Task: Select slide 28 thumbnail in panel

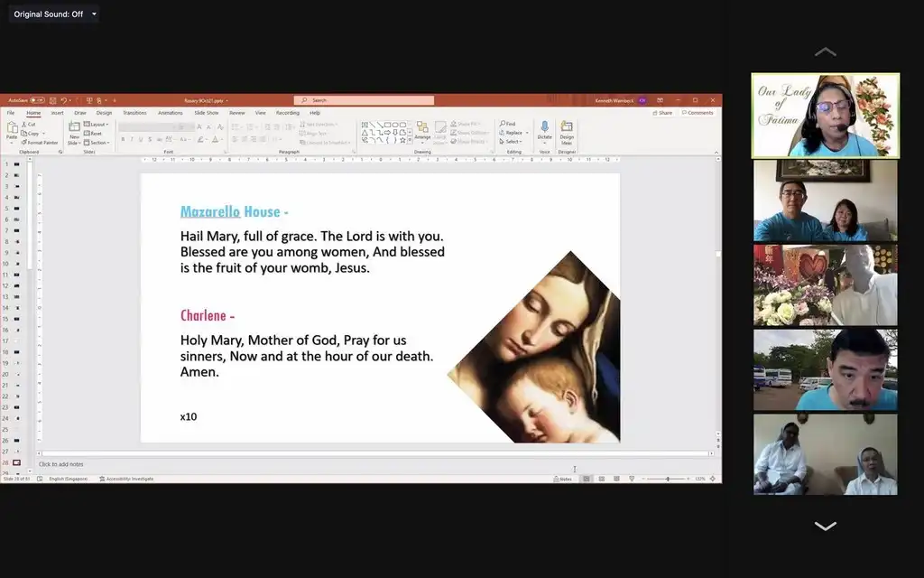Action: [16, 463]
